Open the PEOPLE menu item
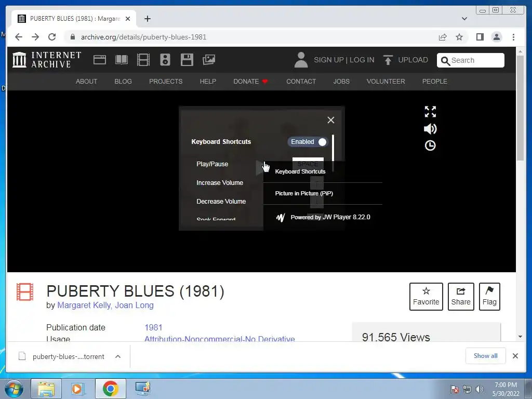532x399 pixels. tap(435, 82)
